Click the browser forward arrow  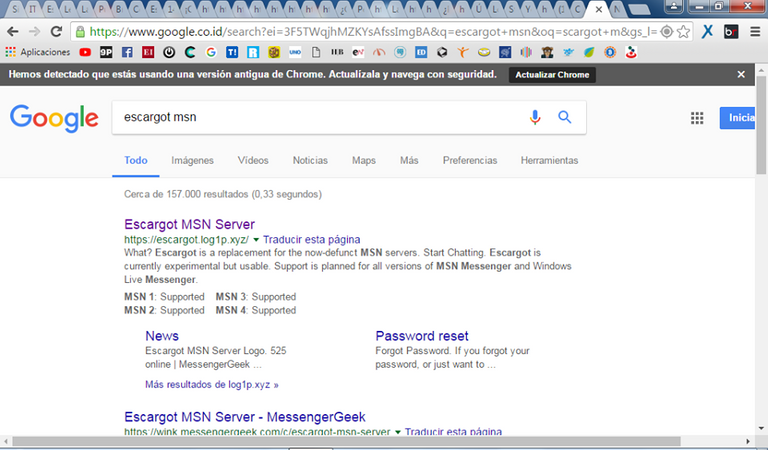point(34,32)
